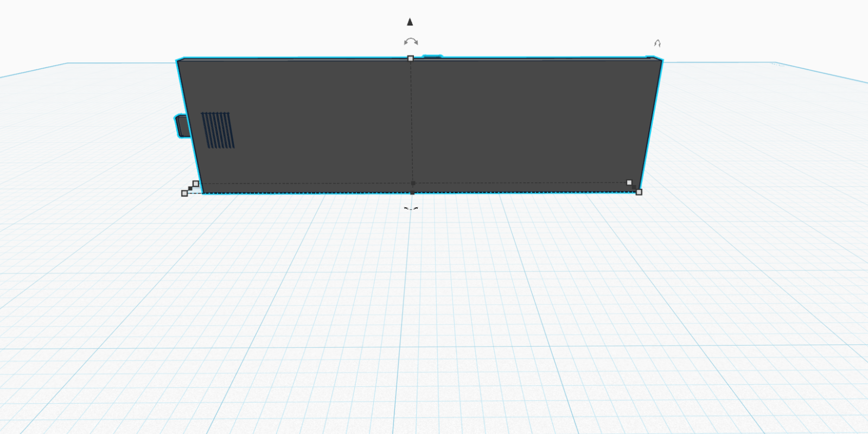Select the small tab protruding from the left side

pyautogui.click(x=182, y=126)
